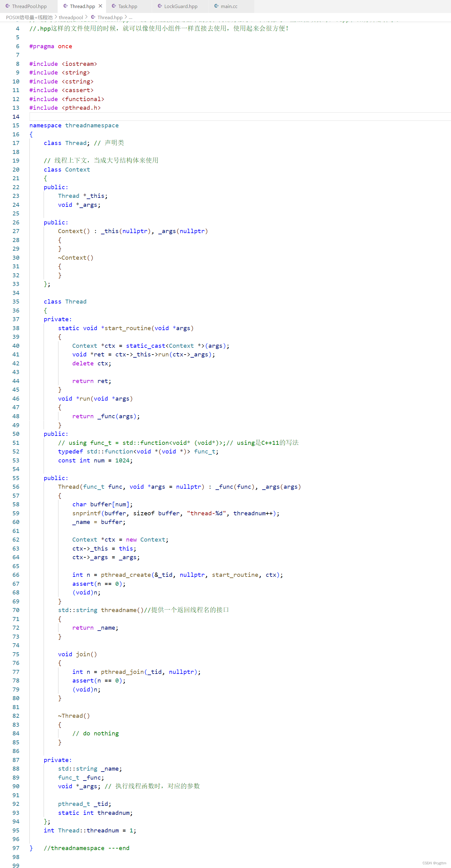Click 'class Thread' definition on line 35

tap(65, 302)
